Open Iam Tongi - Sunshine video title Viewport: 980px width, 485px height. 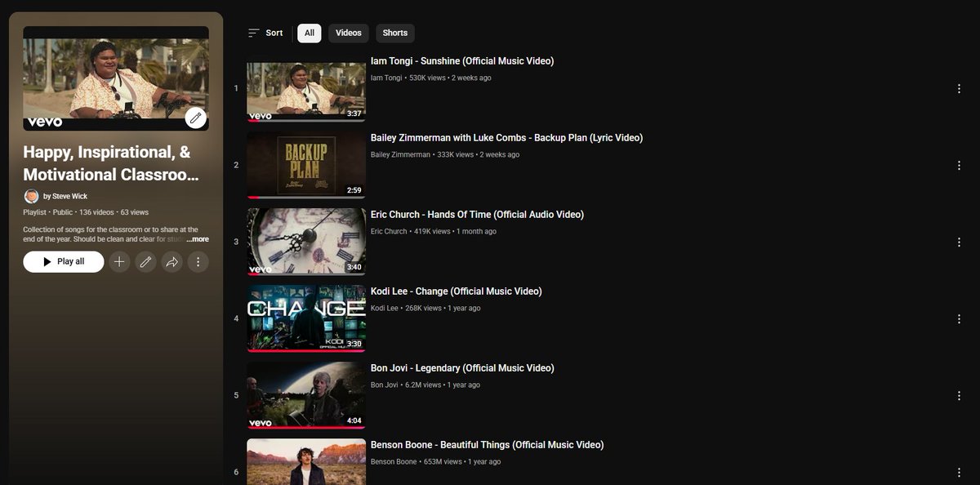(x=462, y=61)
